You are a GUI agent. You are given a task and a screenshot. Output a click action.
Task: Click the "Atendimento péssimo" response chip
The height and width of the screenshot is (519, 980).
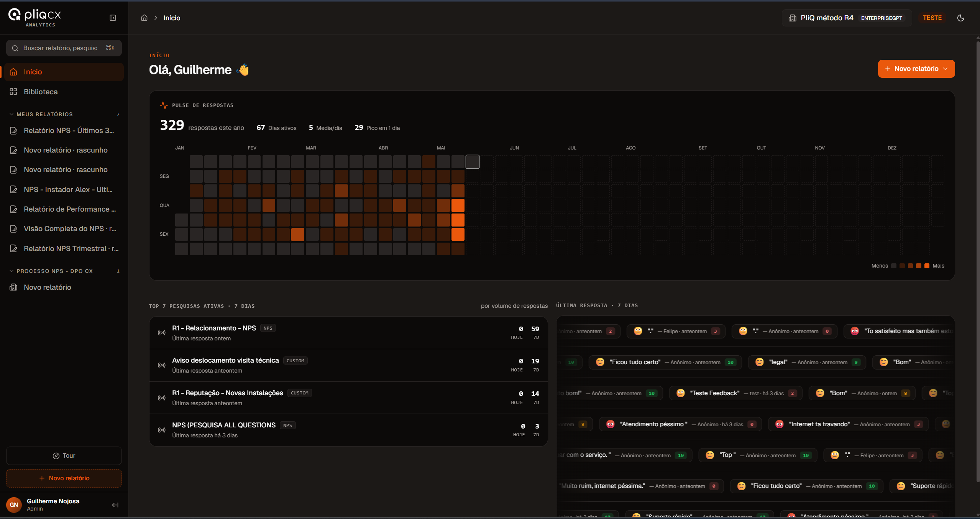(x=680, y=424)
